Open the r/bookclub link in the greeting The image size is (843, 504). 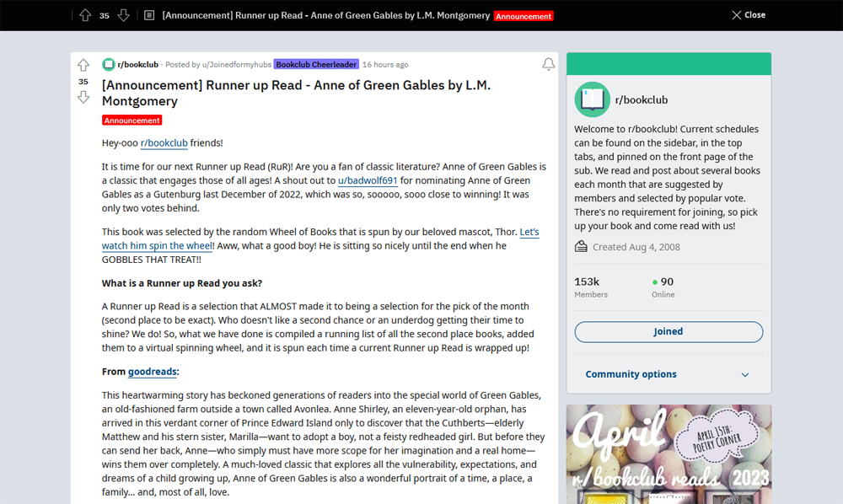(x=164, y=143)
